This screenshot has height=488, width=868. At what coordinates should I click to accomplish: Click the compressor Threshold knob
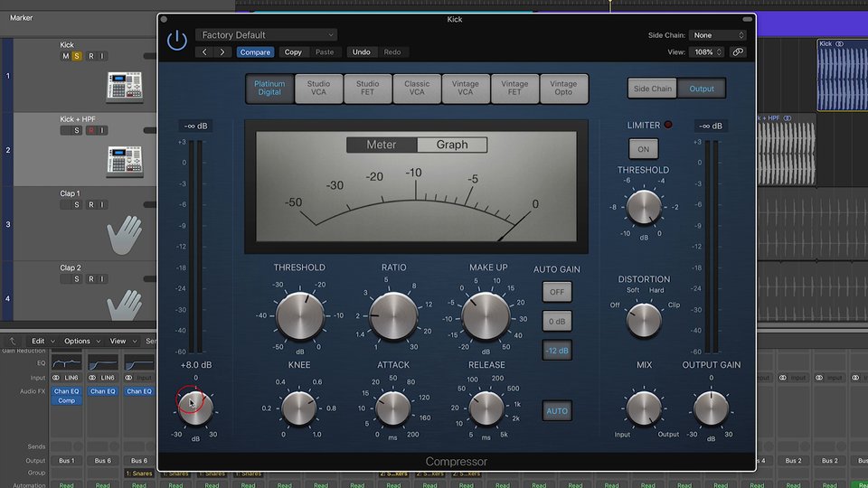[x=300, y=316]
